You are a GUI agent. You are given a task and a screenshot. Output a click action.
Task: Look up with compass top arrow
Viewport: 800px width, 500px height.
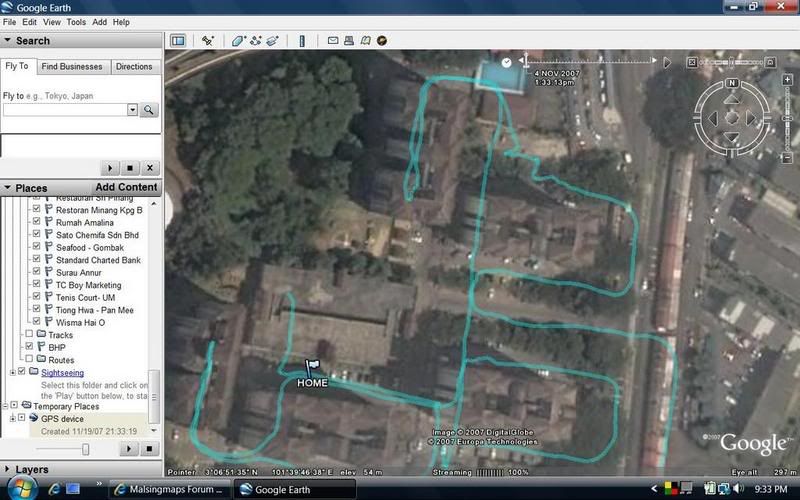click(x=732, y=98)
